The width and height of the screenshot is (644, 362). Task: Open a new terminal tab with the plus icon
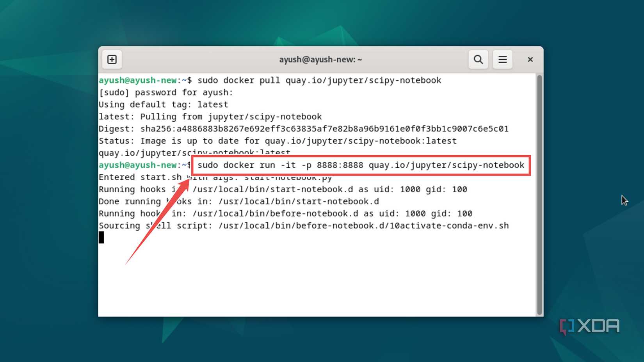point(112,59)
